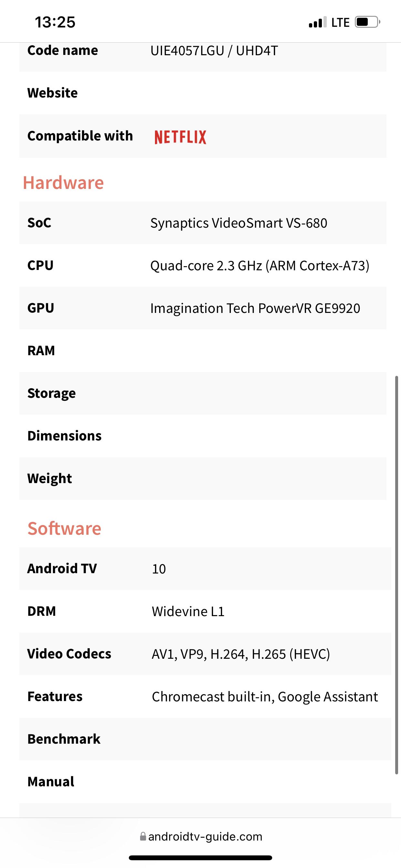Viewport: 401px width, 868px height.
Task: Tap the lock icon beside the URL
Action: pos(143,836)
